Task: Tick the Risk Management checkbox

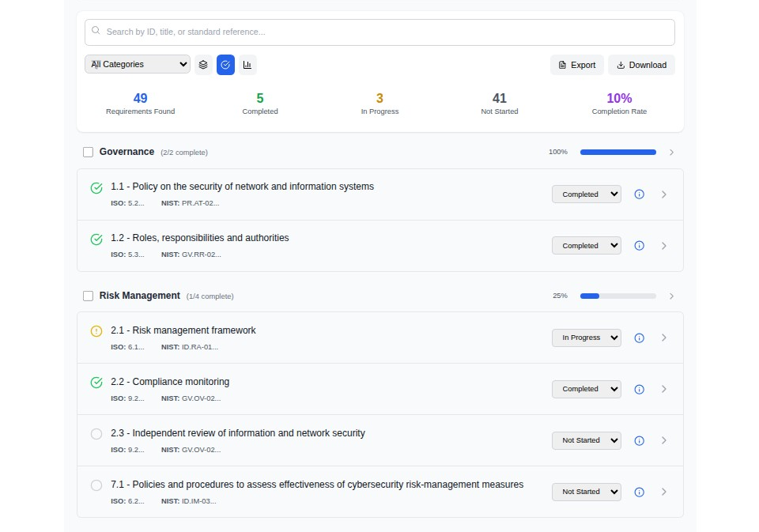Action: pyautogui.click(x=89, y=296)
